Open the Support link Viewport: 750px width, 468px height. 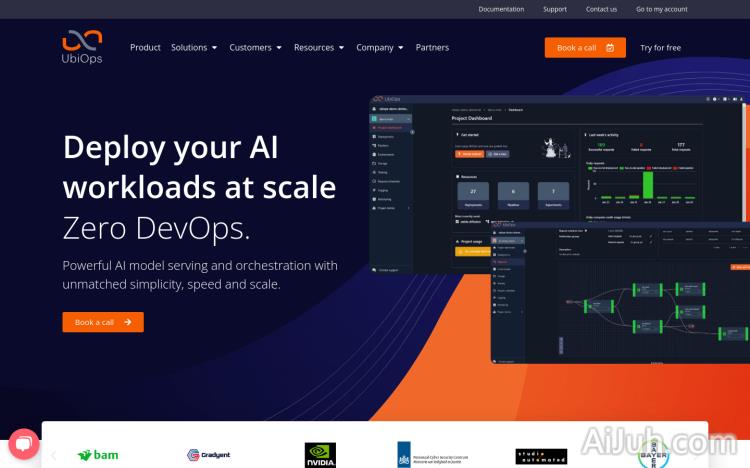click(555, 9)
